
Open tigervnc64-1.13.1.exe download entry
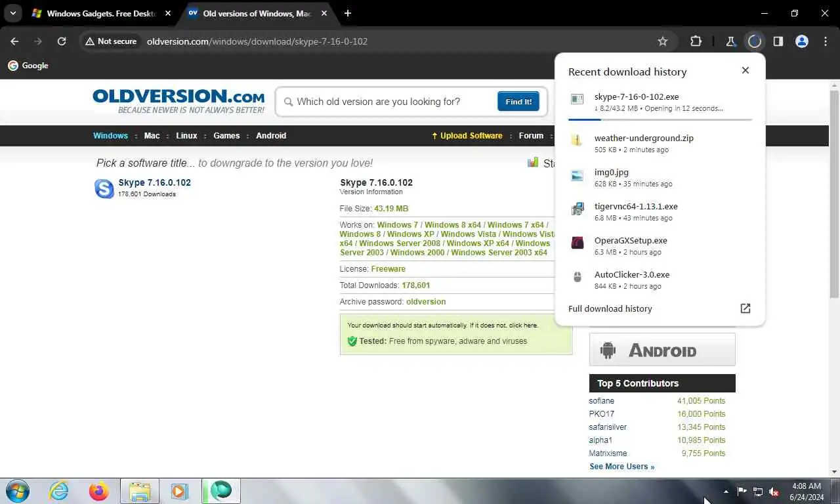pos(660,211)
